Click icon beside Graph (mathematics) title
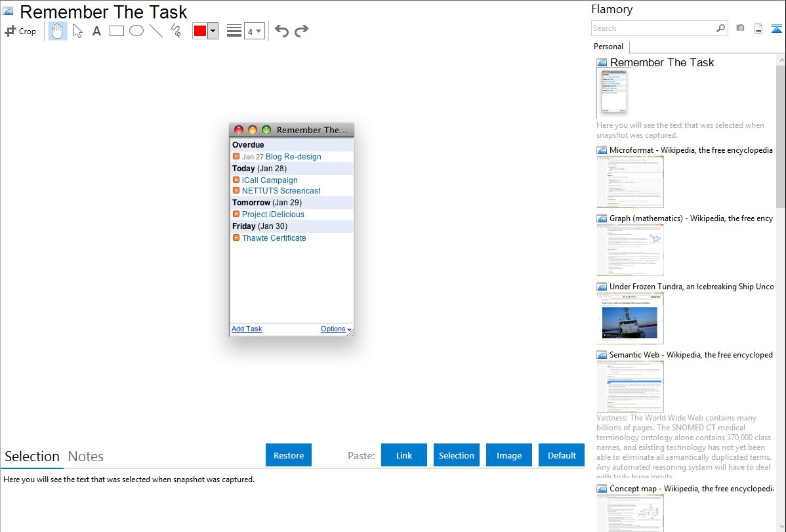 (602, 218)
